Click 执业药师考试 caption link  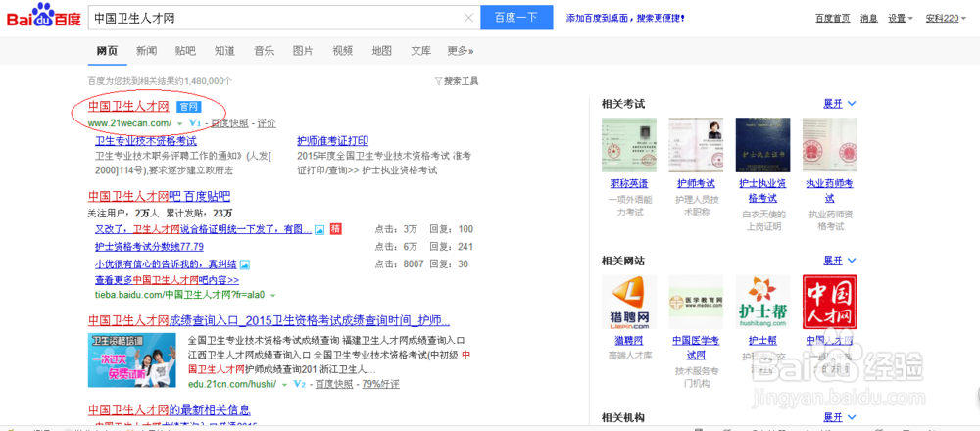829,191
